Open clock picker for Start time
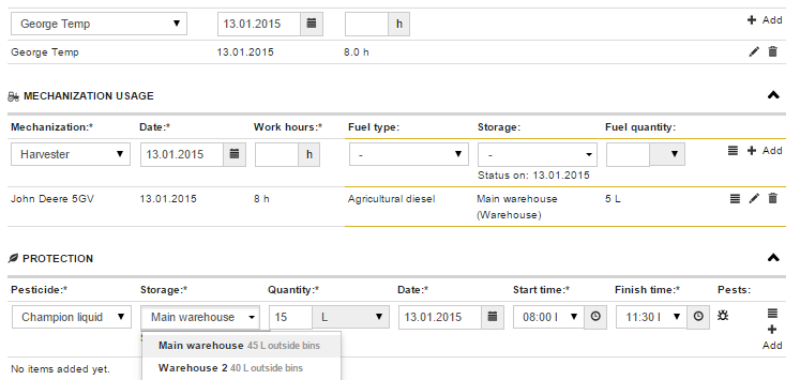 (x=595, y=317)
